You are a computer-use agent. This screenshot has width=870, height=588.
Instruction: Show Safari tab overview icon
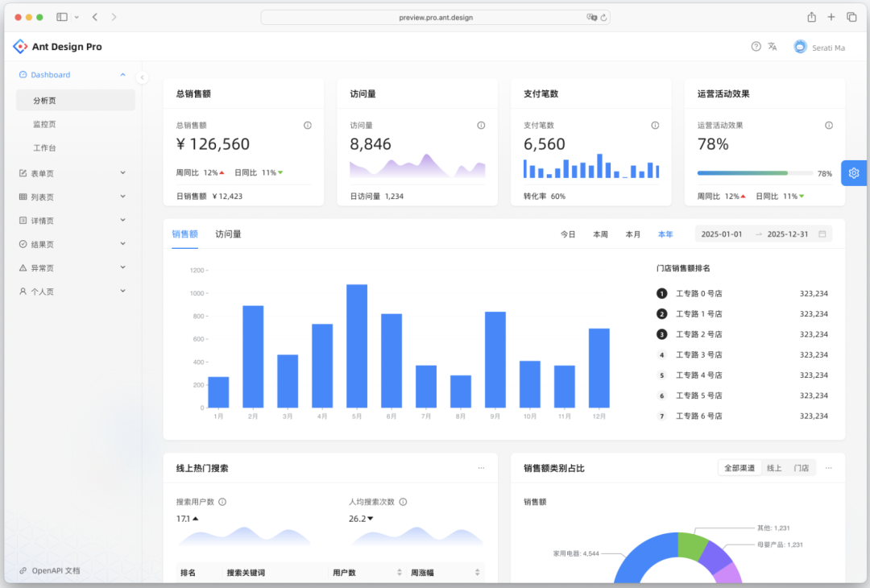point(851,17)
